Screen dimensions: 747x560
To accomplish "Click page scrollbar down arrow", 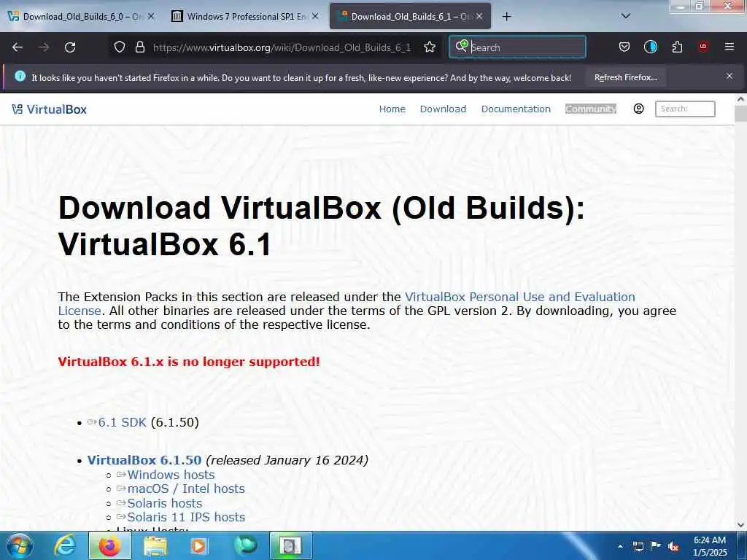I will [x=740, y=525].
